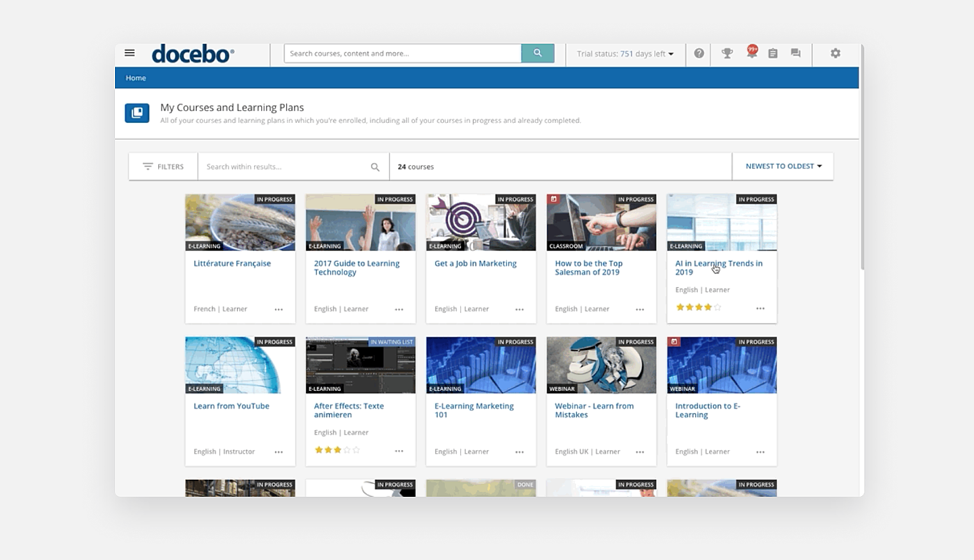Viewport: 974px width, 560px height.
Task: Click the Home breadcrumb
Action: coord(136,78)
